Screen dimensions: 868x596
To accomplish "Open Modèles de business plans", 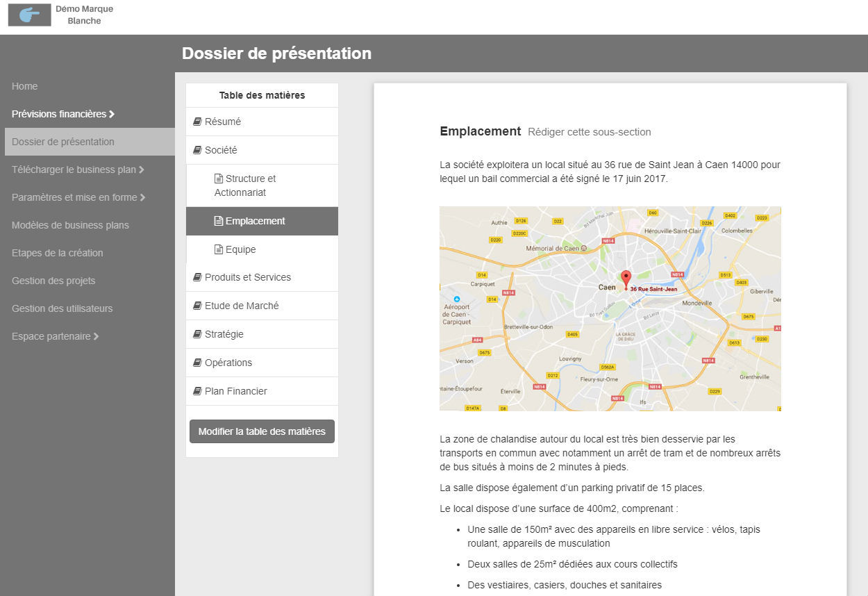I will 70,225.
